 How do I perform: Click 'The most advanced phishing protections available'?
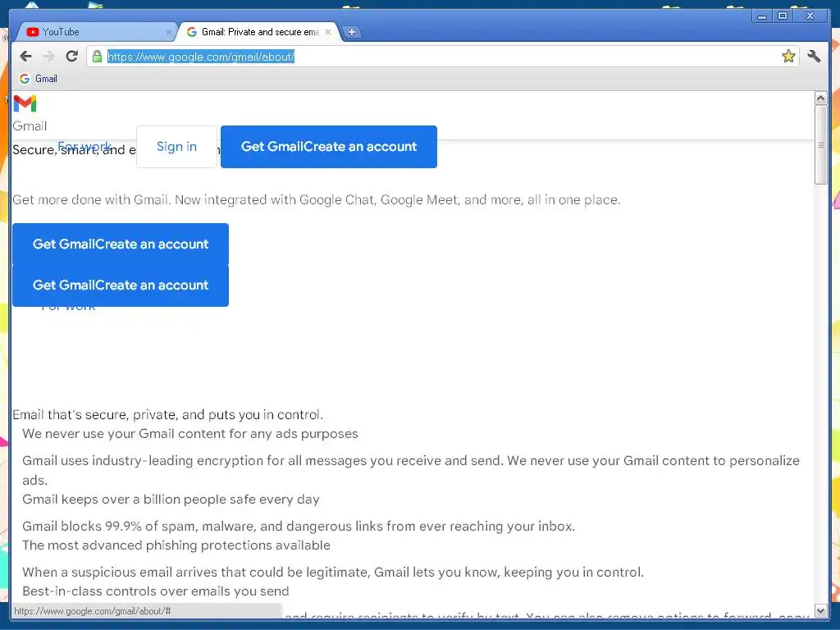coord(176,546)
